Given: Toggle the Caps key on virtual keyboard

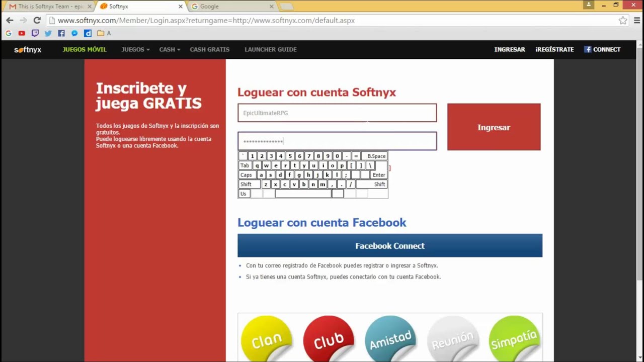Looking at the screenshot, I should (247, 175).
